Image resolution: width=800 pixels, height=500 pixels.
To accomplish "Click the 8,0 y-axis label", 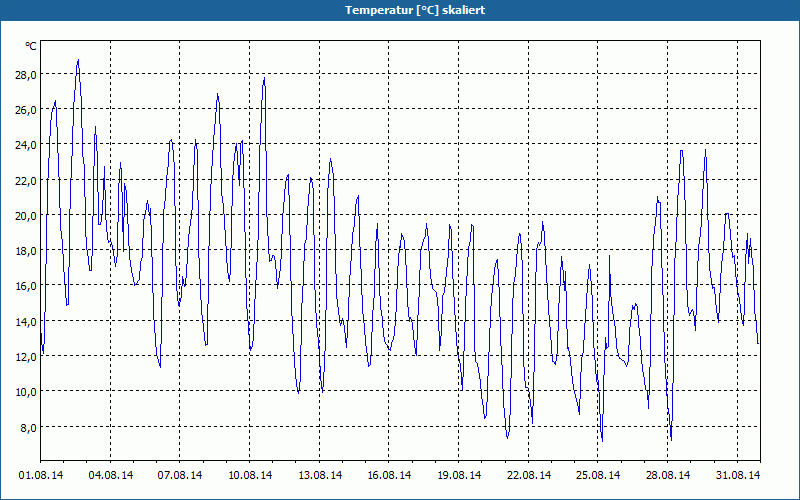I will (x=29, y=428).
